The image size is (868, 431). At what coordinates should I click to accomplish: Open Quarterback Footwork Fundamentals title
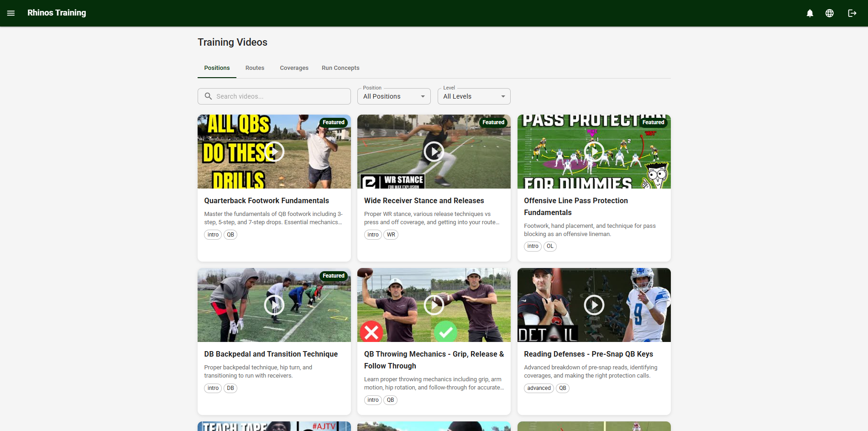267,201
